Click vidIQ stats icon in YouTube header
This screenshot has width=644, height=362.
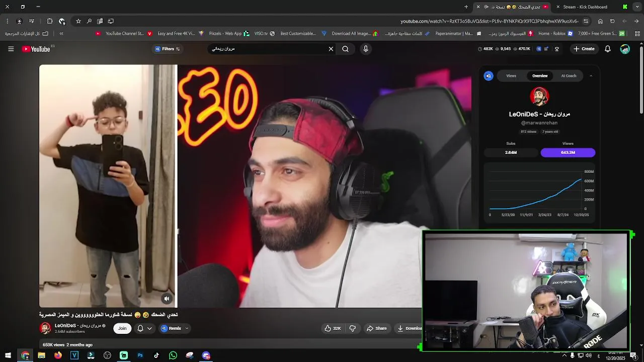click(539, 49)
